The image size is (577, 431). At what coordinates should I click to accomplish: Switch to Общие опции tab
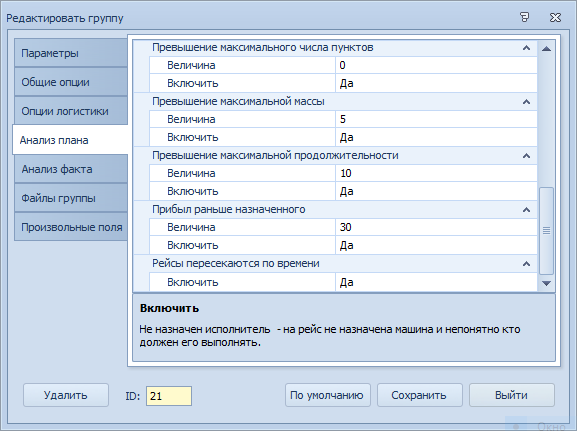tap(71, 82)
